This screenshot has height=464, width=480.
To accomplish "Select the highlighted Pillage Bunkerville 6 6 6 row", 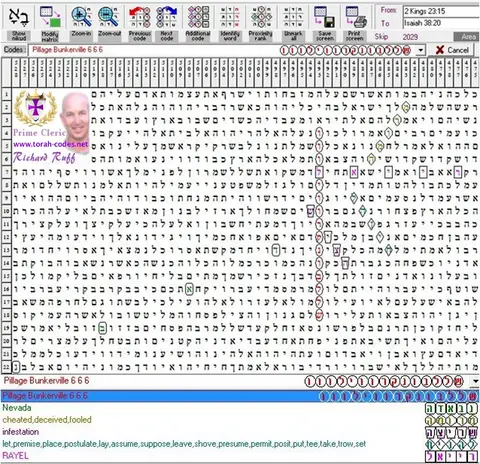I will click(x=240, y=396).
